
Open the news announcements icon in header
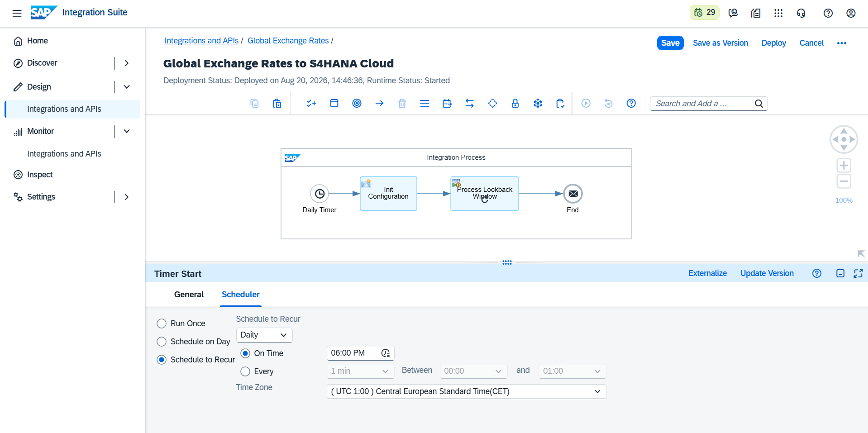click(756, 13)
